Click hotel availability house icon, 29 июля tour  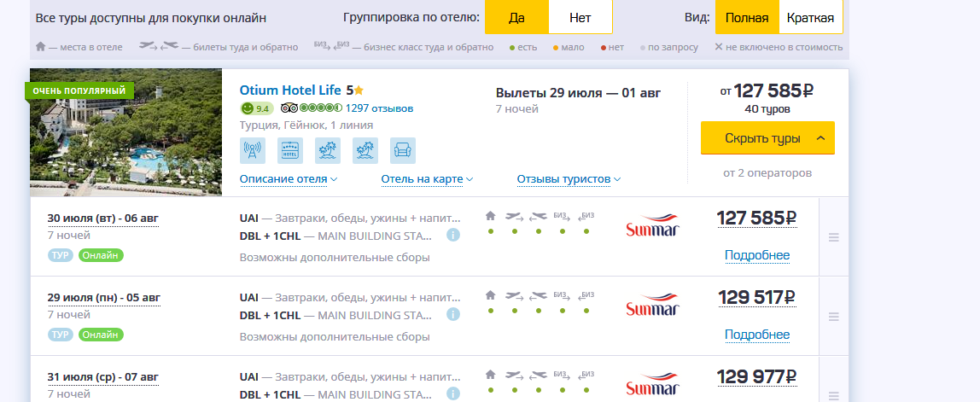pyautogui.click(x=491, y=295)
